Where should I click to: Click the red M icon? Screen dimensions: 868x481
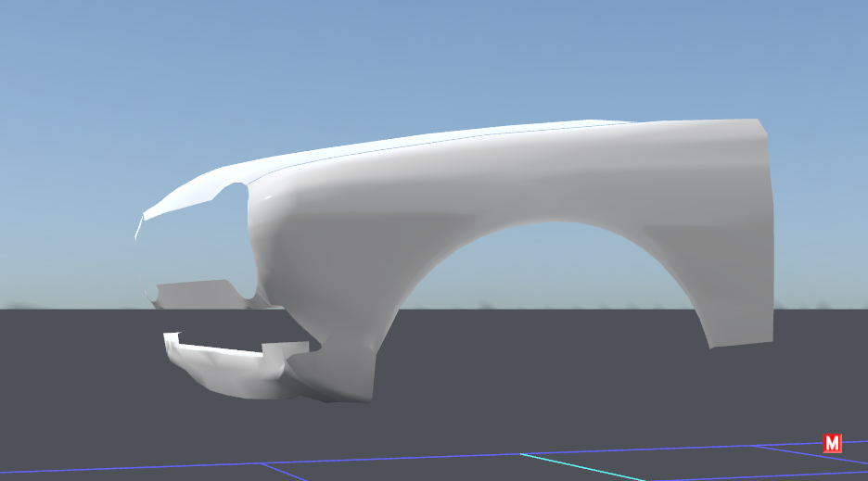[832, 443]
